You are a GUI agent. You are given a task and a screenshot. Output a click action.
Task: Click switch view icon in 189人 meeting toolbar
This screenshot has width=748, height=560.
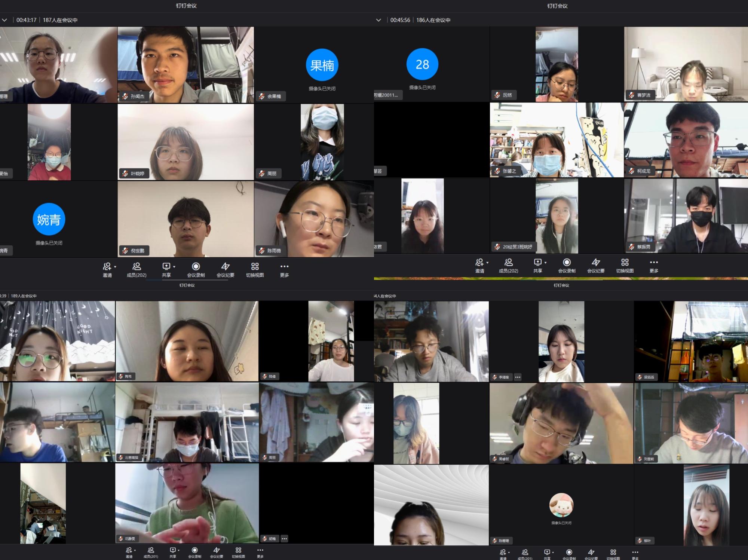tap(238, 550)
